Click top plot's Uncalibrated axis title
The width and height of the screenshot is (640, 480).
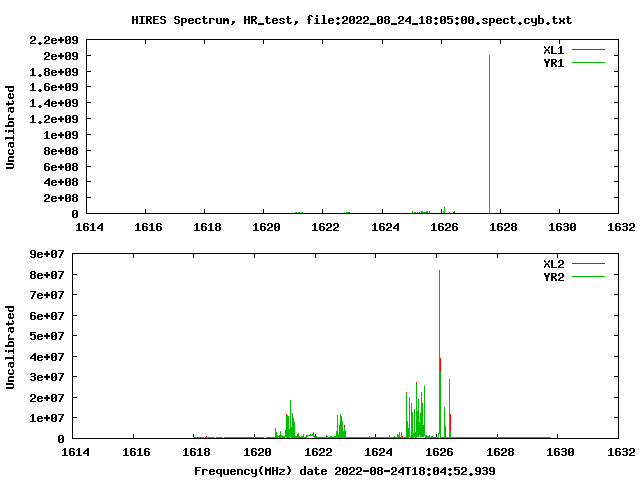click(10, 127)
